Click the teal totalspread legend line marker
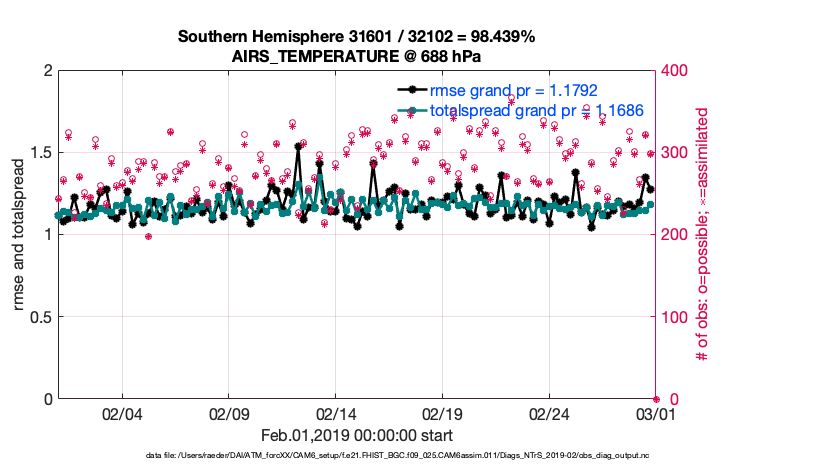 tap(412, 110)
